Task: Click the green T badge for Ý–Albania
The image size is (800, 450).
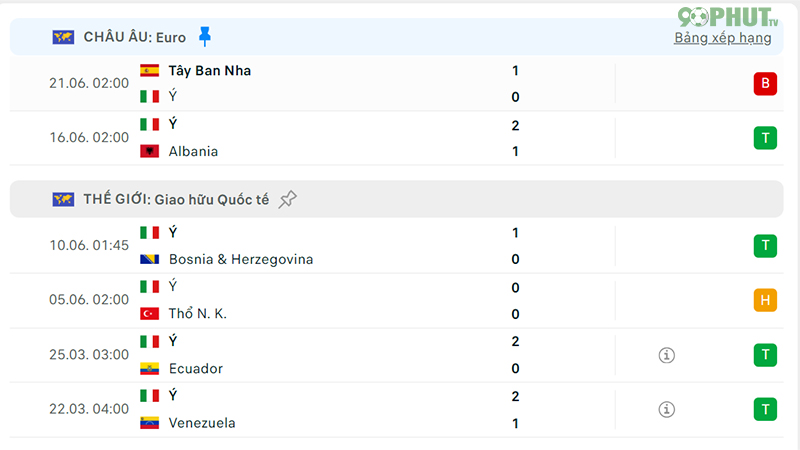Action: click(x=765, y=138)
